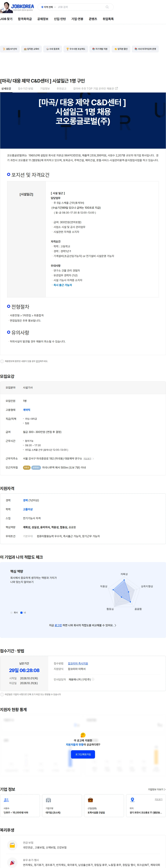Open the 합격축하금 menu
166x868 pixels.
coord(25,19)
